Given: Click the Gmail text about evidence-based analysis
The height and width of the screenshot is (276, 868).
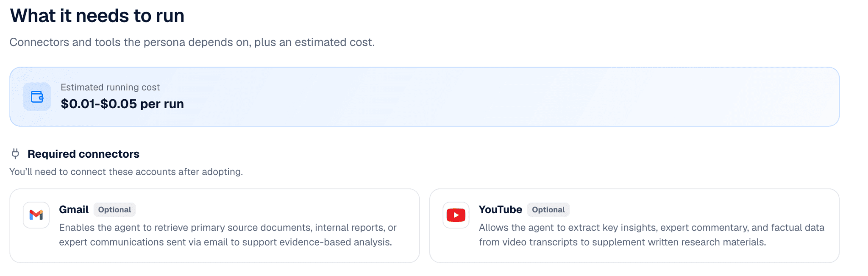Looking at the screenshot, I should [x=225, y=242].
